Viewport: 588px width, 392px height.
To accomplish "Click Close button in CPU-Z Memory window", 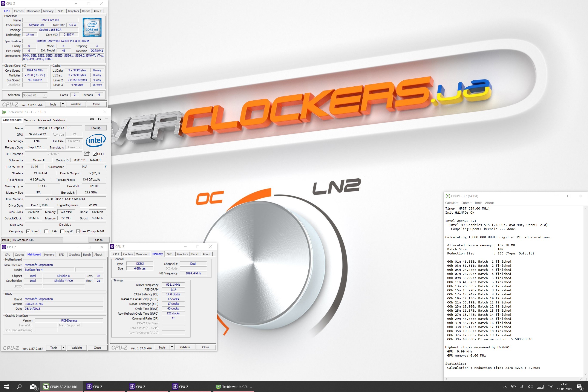I will pyautogui.click(x=205, y=347).
